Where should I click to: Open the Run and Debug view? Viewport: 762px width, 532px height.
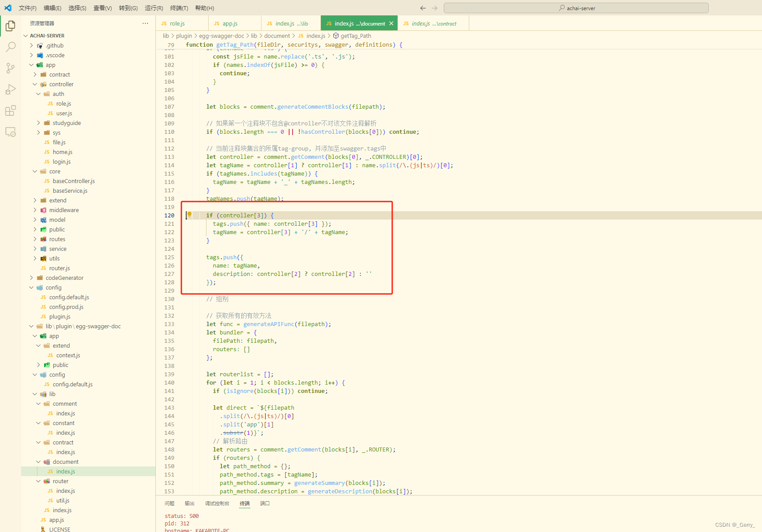[11, 89]
